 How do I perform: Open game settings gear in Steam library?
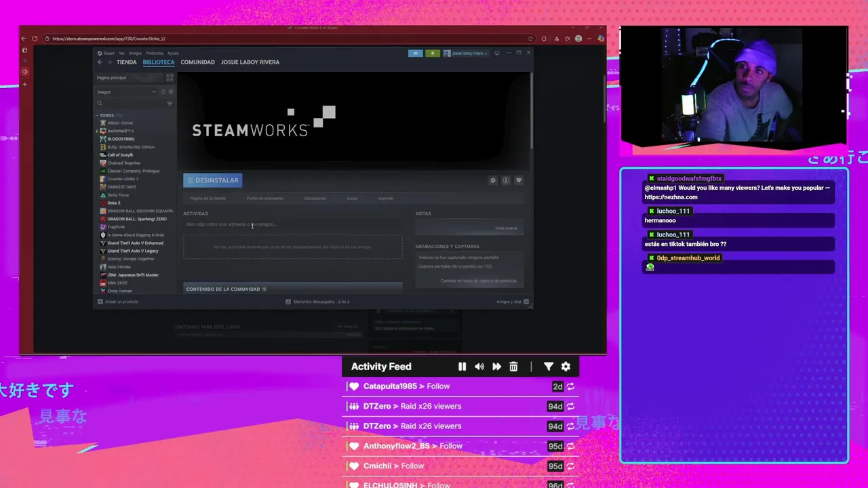click(493, 180)
